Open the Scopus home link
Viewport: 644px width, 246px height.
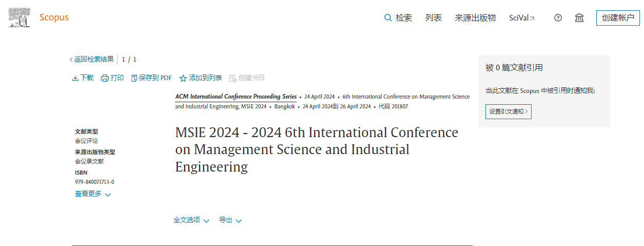(54, 18)
